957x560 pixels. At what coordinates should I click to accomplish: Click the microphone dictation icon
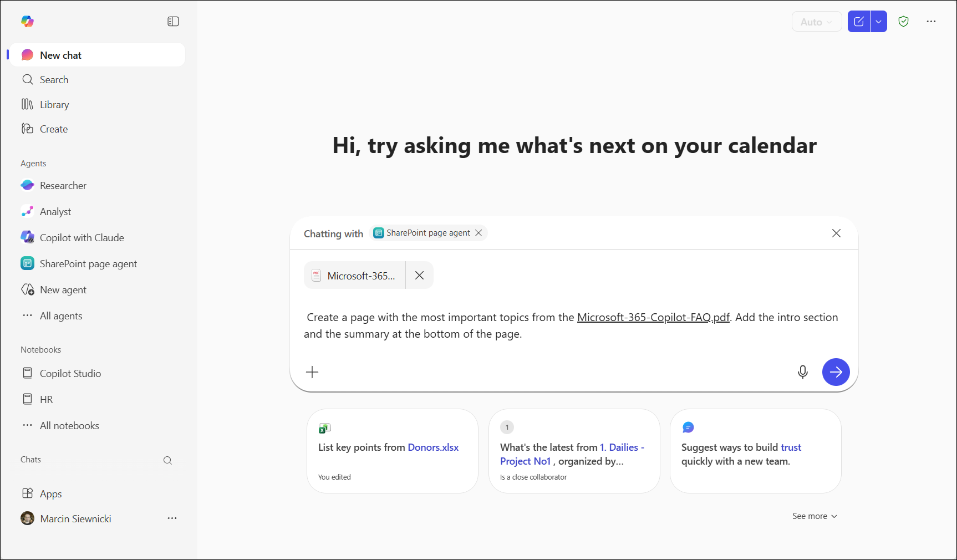click(x=802, y=372)
